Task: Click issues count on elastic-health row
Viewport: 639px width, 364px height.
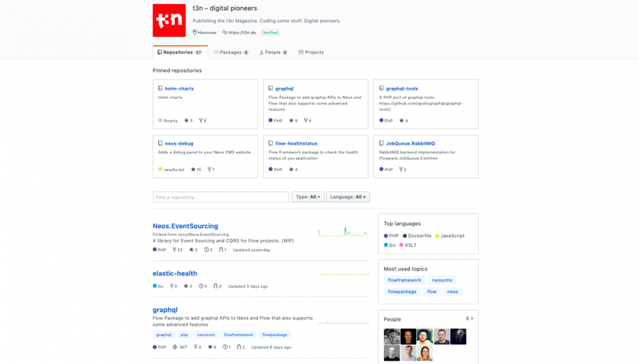Action: (203, 286)
